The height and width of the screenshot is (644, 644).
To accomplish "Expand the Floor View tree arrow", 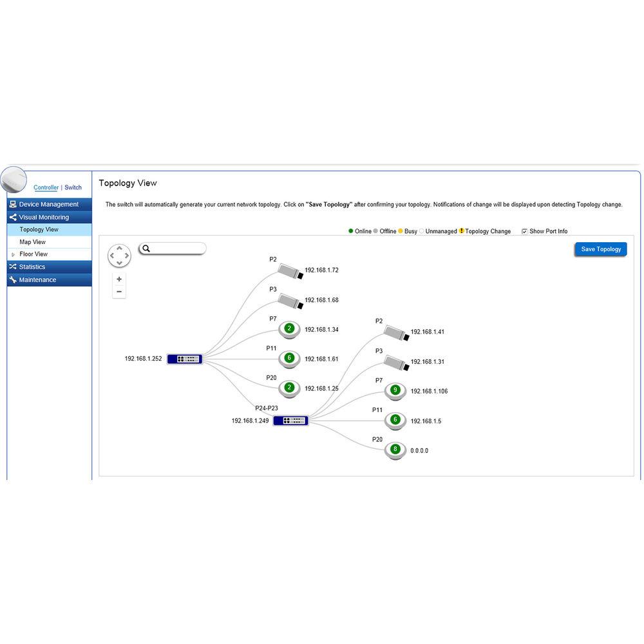I will 14,255.
